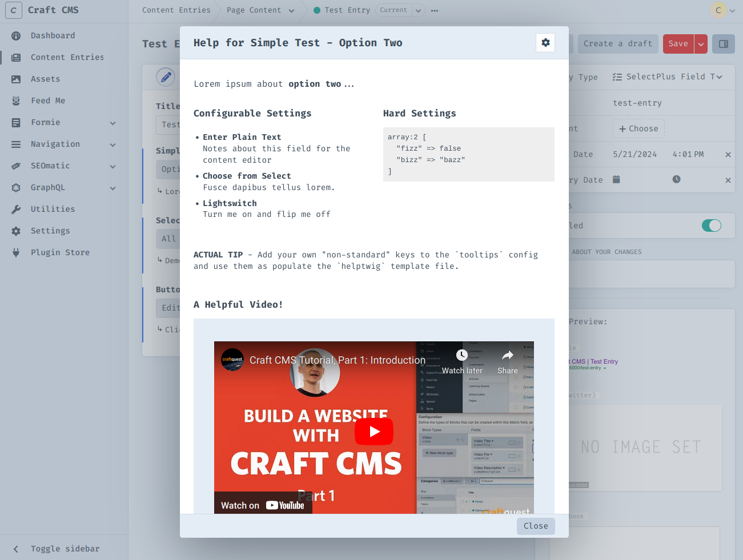Open the Save options dropdown arrow

point(701,44)
